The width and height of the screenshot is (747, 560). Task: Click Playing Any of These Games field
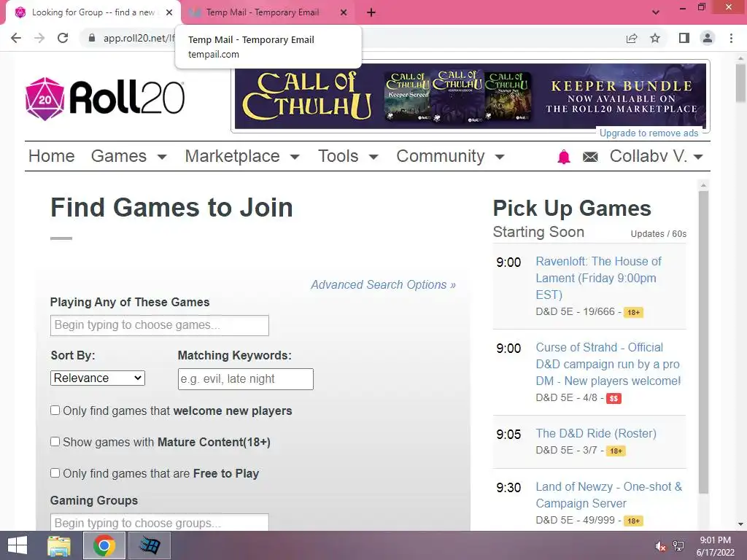pyautogui.click(x=160, y=325)
